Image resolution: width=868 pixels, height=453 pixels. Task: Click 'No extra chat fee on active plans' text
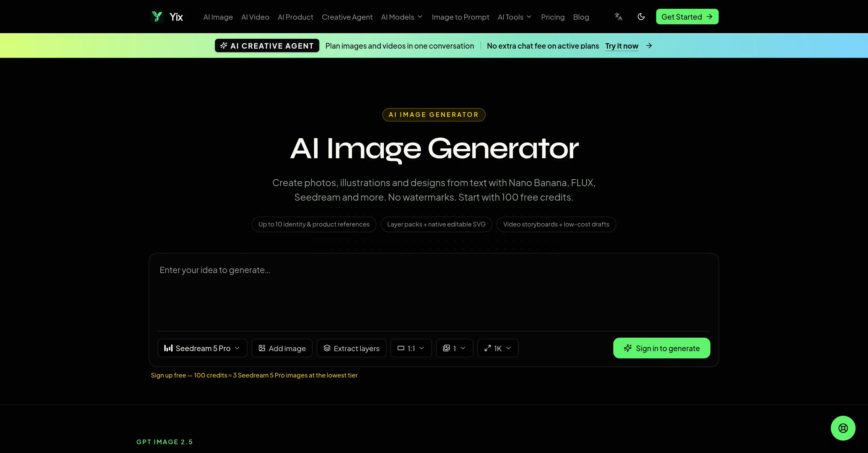(543, 46)
